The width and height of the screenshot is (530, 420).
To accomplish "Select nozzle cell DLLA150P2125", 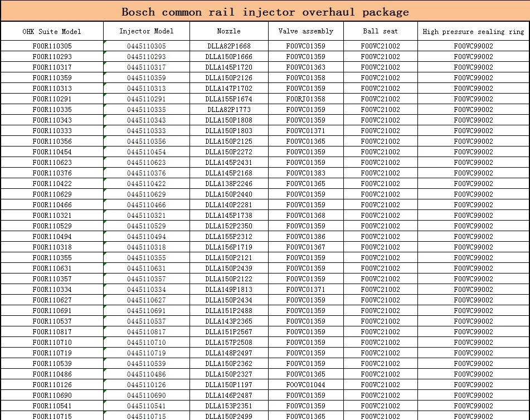I will (x=229, y=141).
